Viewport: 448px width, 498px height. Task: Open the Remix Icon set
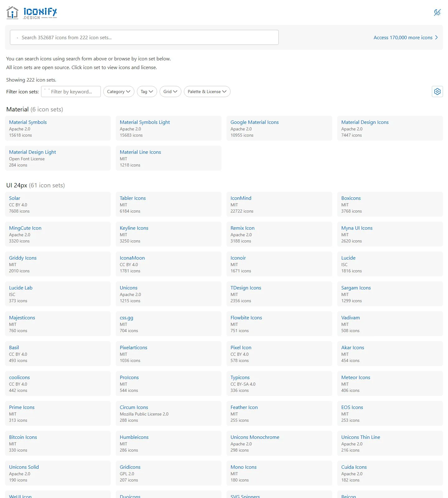[x=279, y=234]
